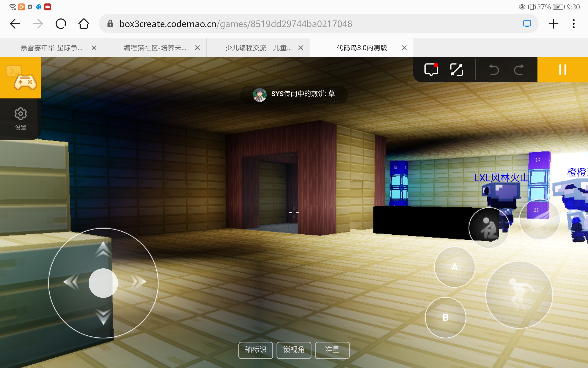Move left with the joystick arrow
This screenshot has height=368, width=588.
[x=71, y=282]
